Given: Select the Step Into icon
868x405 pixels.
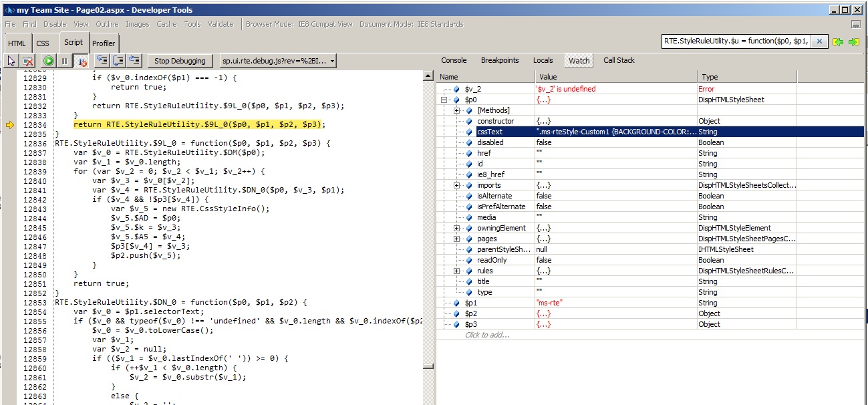Looking at the screenshot, I should coord(101,60).
